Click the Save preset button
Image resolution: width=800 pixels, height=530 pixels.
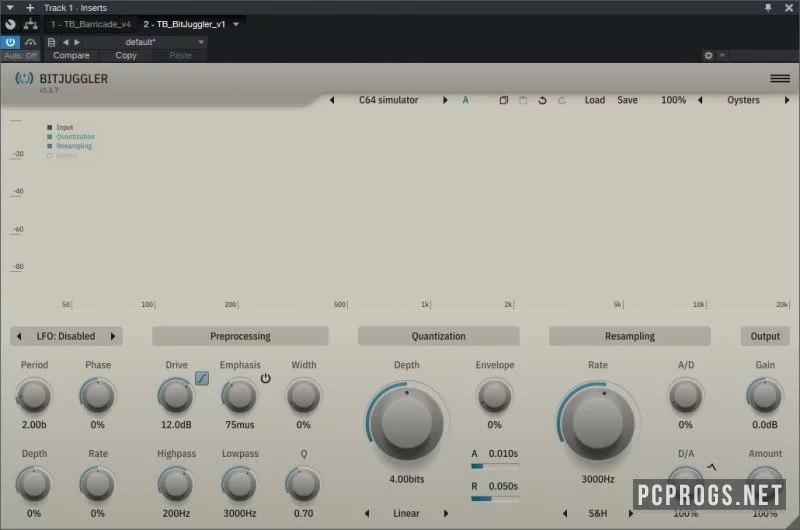627,100
